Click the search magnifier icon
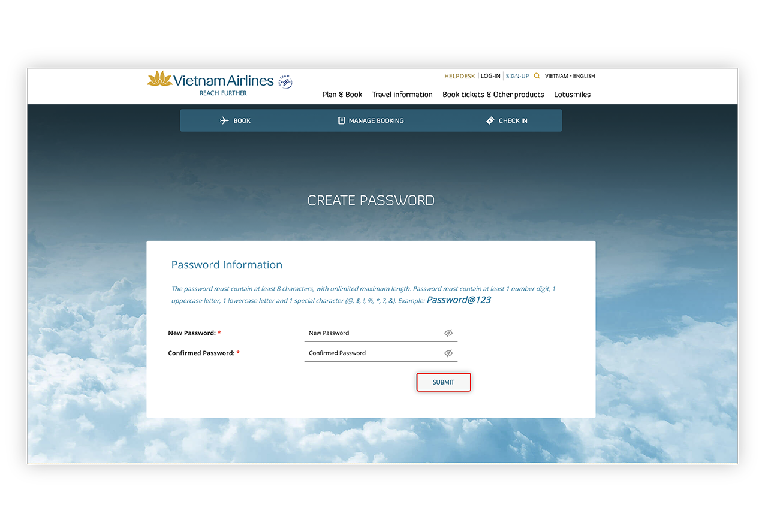765x532 pixels. pyautogui.click(x=537, y=75)
